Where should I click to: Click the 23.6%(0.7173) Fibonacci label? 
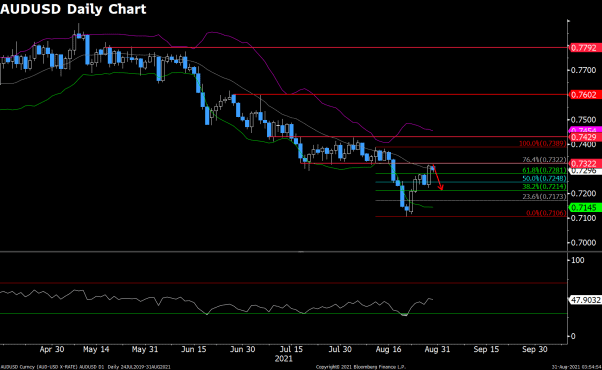click(x=544, y=197)
